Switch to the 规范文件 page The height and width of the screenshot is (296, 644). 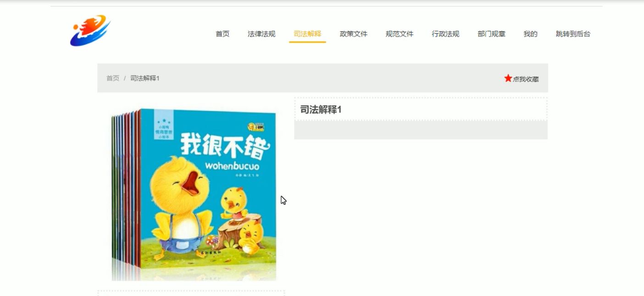pyautogui.click(x=400, y=34)
